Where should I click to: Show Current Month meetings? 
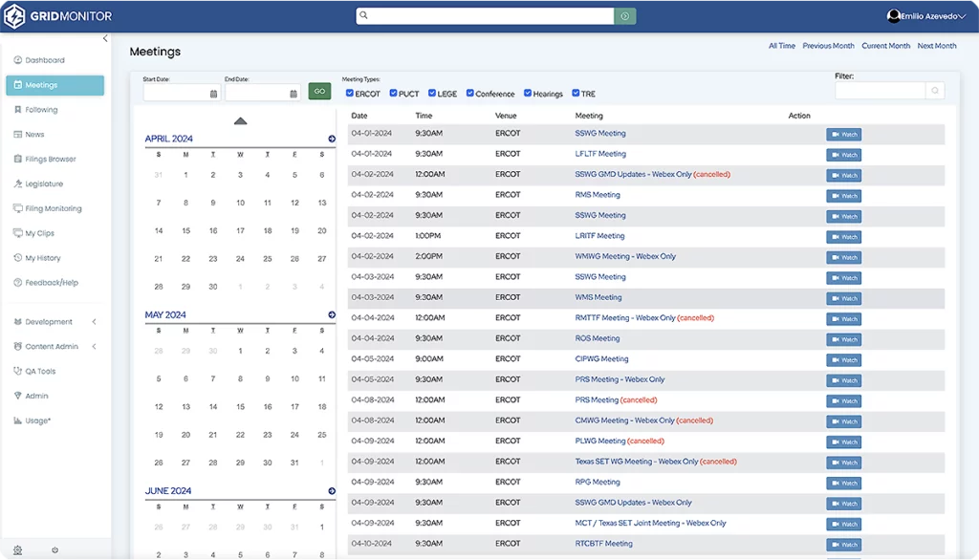pos(886,46)
